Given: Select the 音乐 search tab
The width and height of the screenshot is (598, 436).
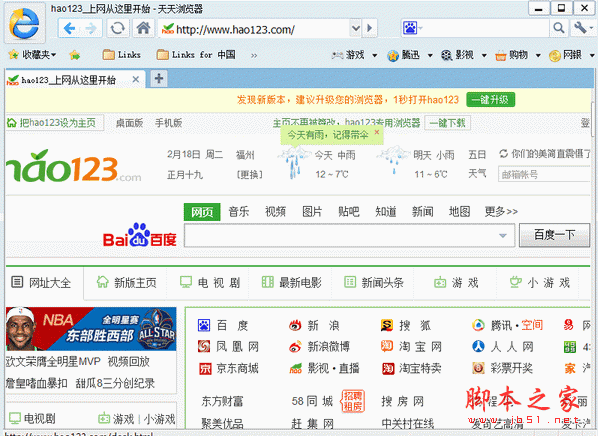Looking at the screenshot, I should click(x=239, y=211).
